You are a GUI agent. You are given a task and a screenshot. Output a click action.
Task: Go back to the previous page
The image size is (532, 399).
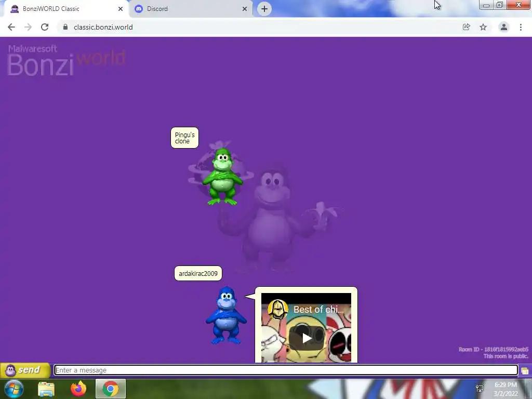(11, 27)
